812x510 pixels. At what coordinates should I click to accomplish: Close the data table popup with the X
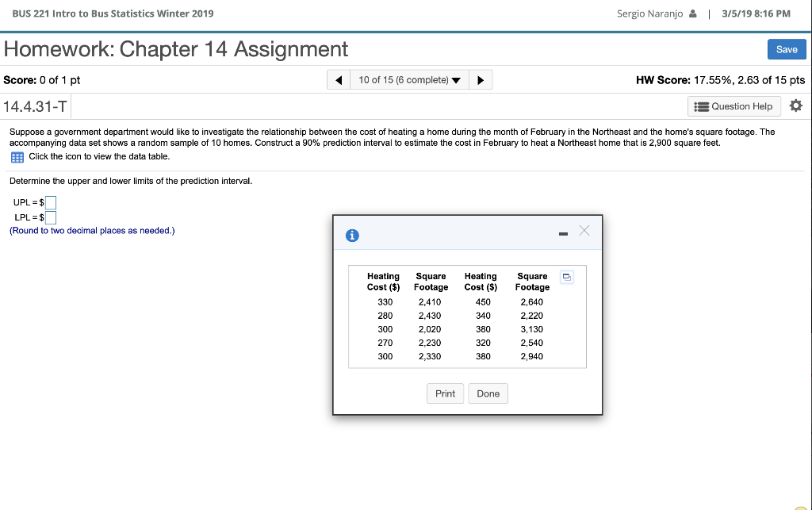[584, 231]
